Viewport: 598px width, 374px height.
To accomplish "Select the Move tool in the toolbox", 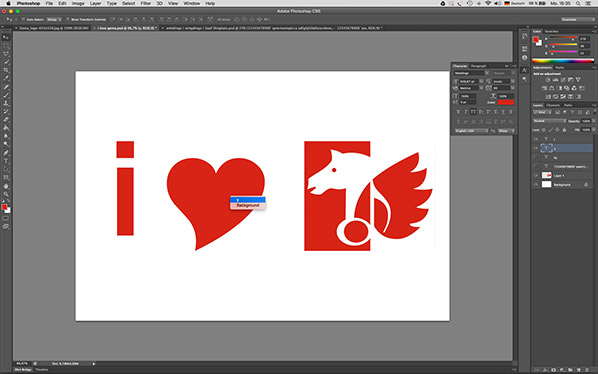I will (x=6, y=37).
